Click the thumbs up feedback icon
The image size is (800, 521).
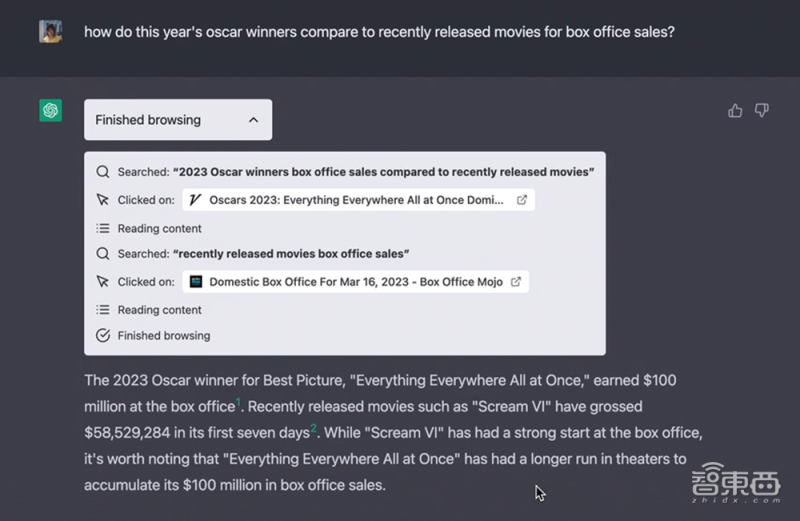point(735,111)
